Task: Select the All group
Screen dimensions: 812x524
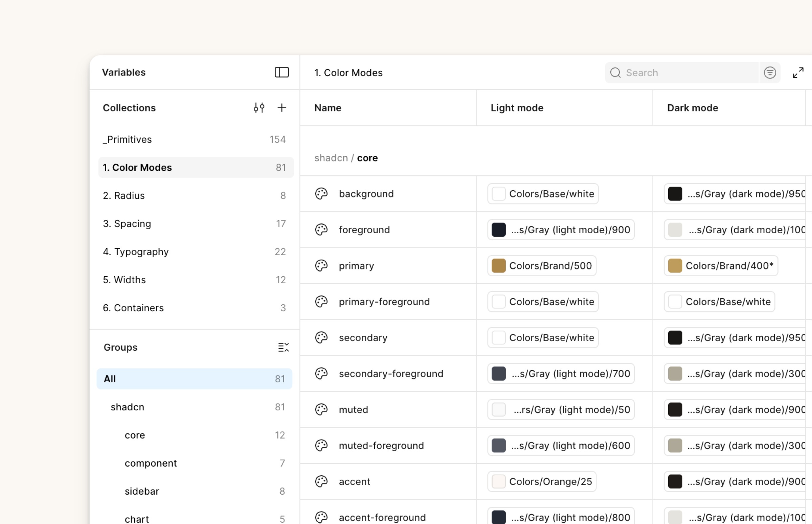Action: tap(195, 379)
